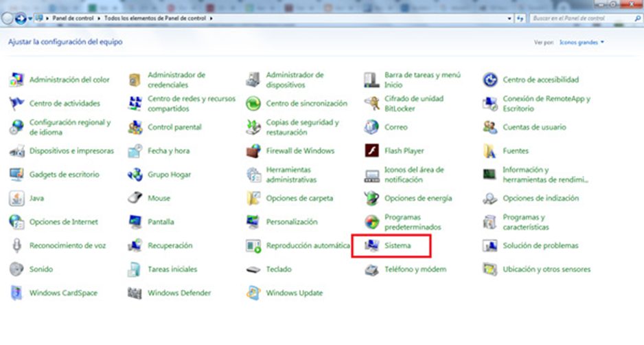The width and height of the screenshot is (644, 345).
Task: Open Centro de sincronización green icon
Action: (x=253, y=103)
